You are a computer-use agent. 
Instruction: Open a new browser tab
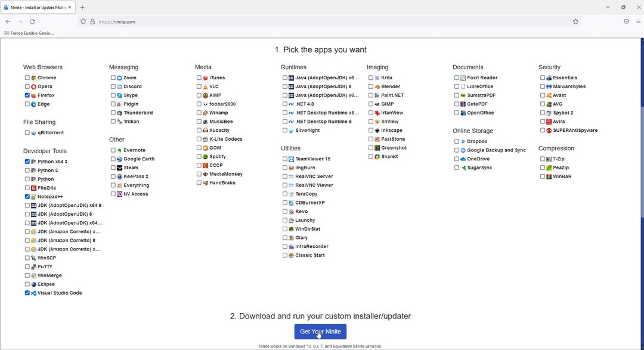[x=82, y=8]
